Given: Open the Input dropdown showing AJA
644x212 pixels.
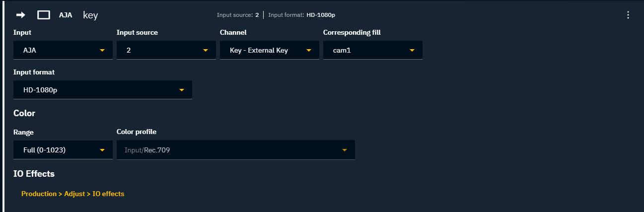Looking at the screenshot, I should 63,50.
